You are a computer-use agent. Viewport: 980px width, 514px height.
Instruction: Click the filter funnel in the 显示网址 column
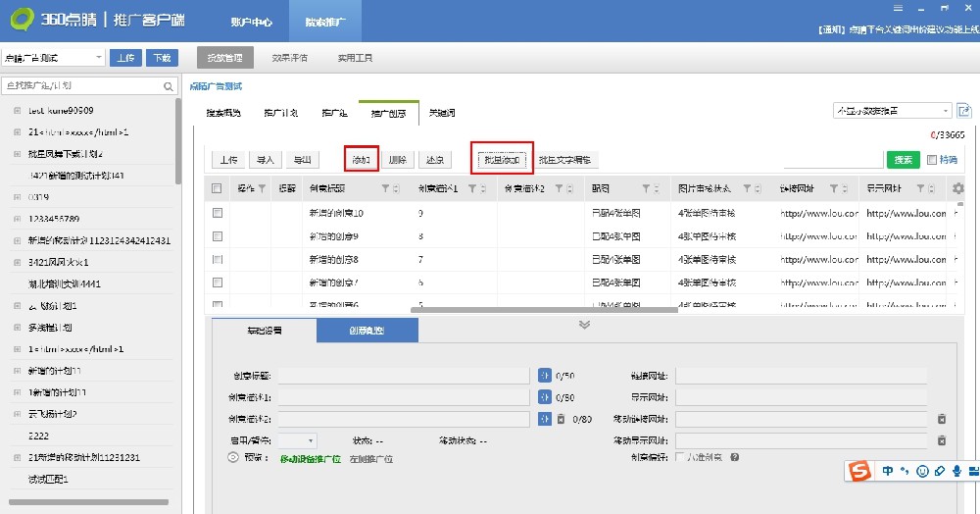click(920, 188)
